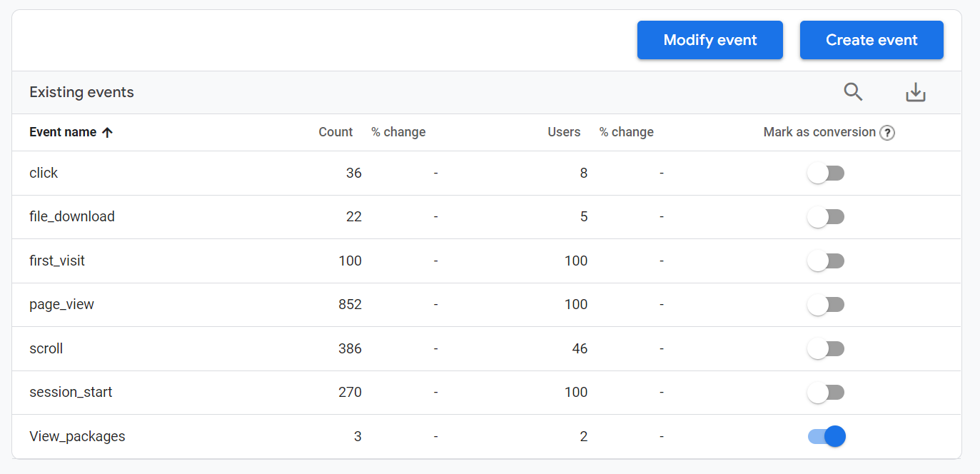Screen dimensions: 980x474
Task: Click the Create event button
Action: tap(871, 40)
